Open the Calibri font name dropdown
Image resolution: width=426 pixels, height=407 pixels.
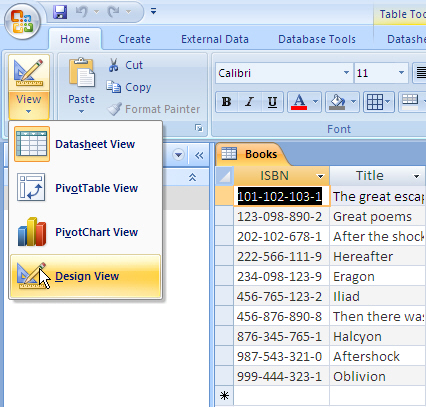click(346, 73)
